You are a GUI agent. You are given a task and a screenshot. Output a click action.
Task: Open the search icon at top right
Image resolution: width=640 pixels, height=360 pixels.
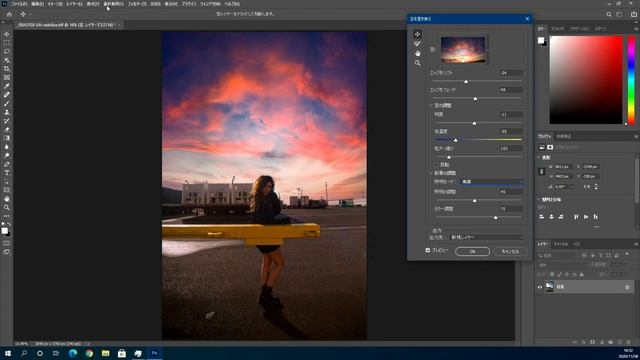(x=609, y=14)
